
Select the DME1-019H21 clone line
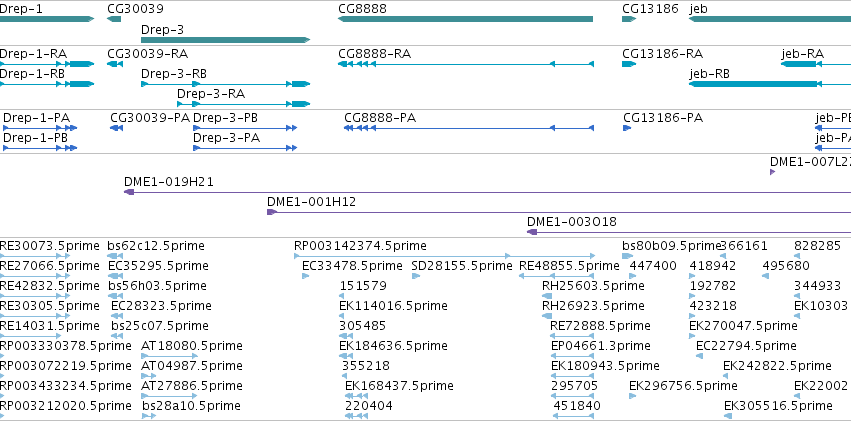click(x=487, y=192)
